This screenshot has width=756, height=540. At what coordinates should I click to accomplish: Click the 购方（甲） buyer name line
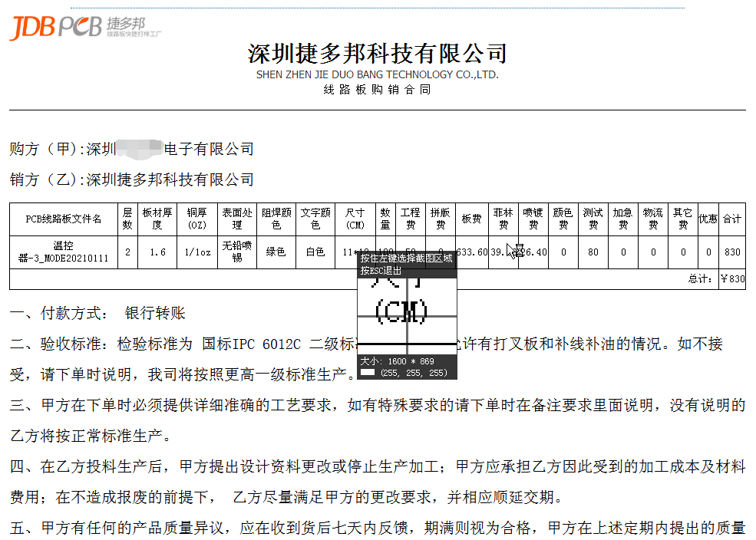point(131,149)
